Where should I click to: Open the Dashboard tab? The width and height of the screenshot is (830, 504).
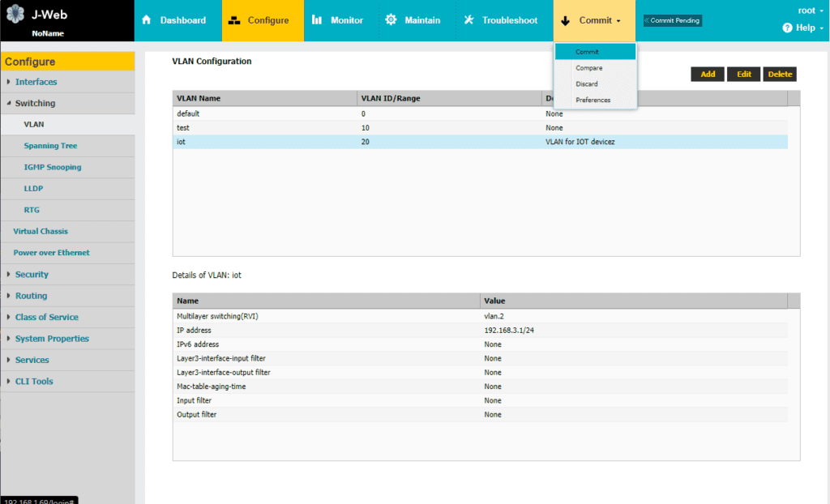tap(178, 20)
